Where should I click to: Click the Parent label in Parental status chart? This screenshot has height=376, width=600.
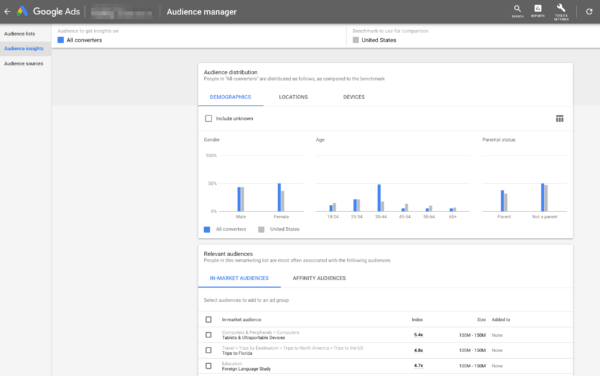(504, 217)
